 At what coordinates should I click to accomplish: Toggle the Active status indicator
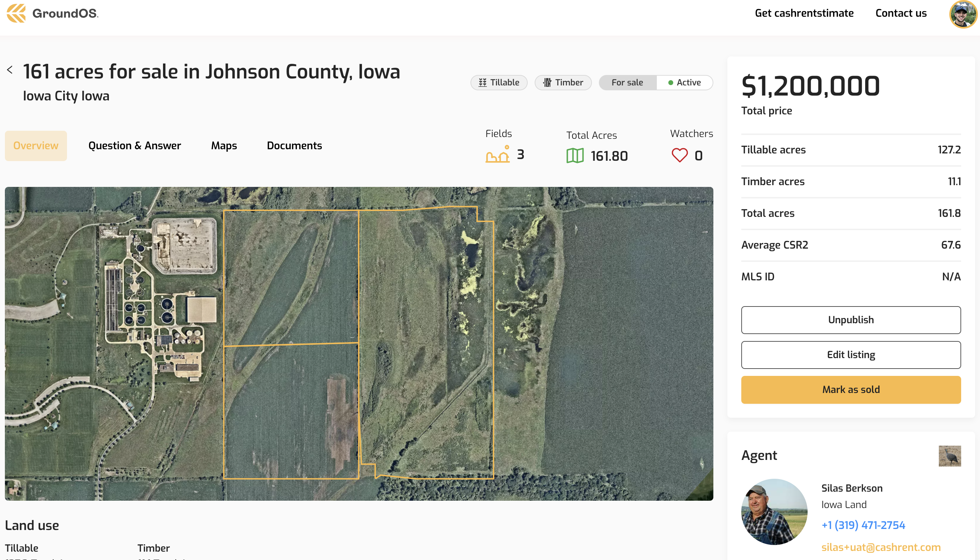pyautogui.click(x=684, y=83)
